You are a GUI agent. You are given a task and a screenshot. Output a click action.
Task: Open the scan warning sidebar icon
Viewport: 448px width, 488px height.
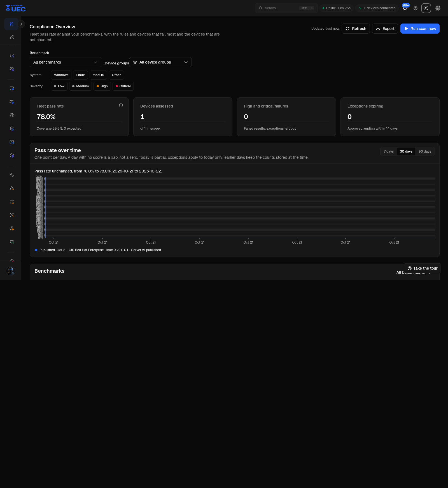click(x=12, y=202)
